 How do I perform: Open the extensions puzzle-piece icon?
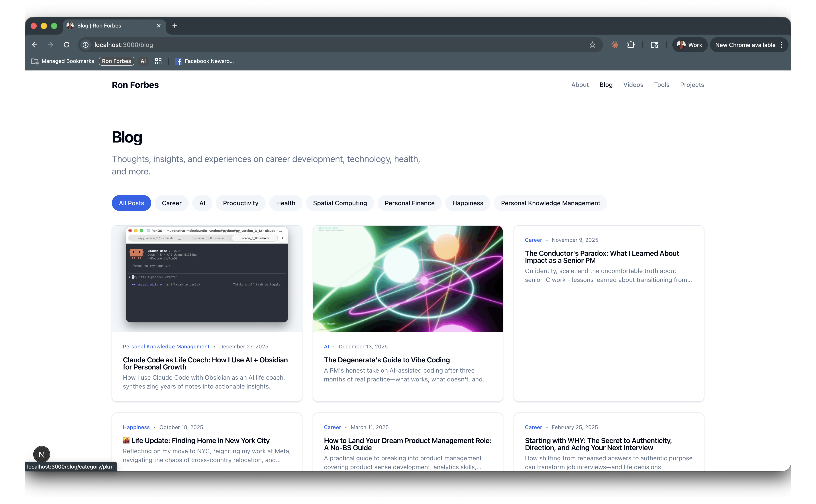click(x=631, y=45)
